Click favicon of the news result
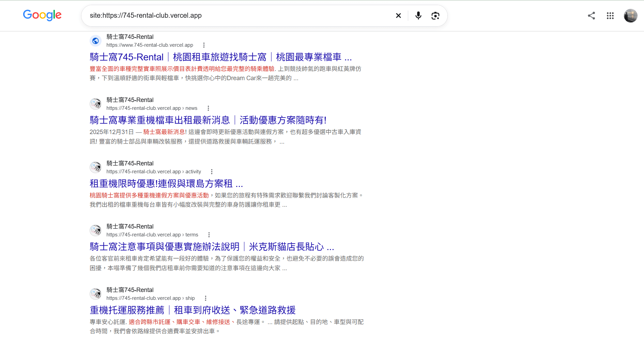Viewport: 644px width, 350px height. (x=96, y=104)
